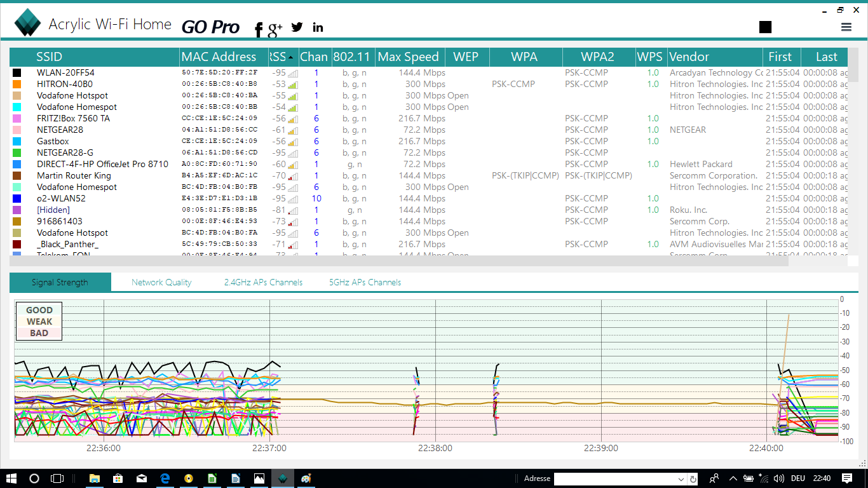
Task: Click the network list horizontal scrollbar
Action: pos(399,261)
